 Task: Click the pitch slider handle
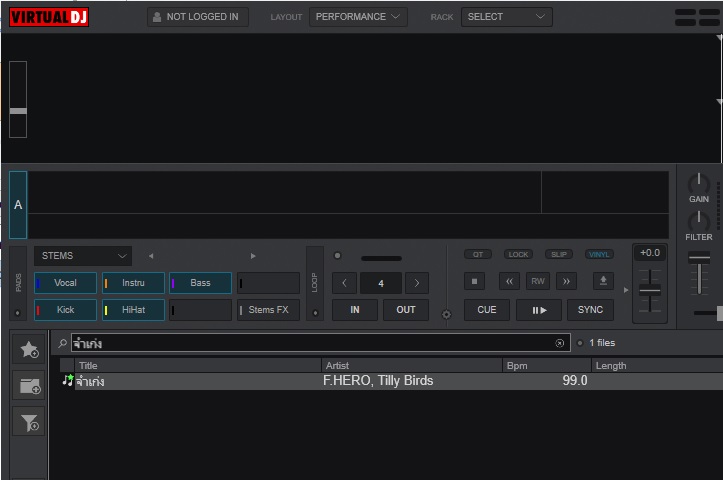[x=650, y=291]
